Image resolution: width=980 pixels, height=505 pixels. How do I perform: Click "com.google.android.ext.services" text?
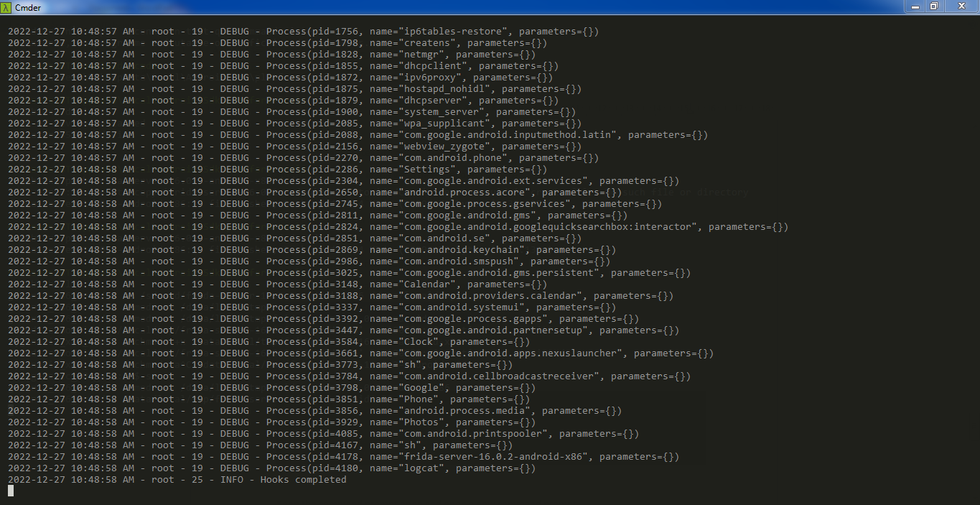pyautogui.click(x=493, y=181)
